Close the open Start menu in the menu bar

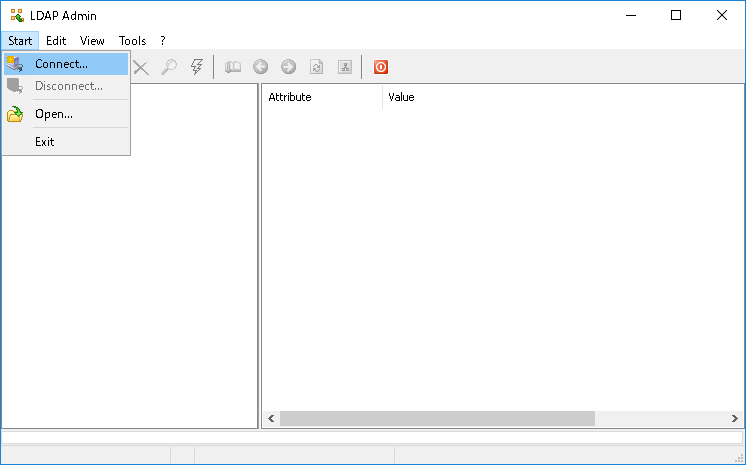coord(20,41)
